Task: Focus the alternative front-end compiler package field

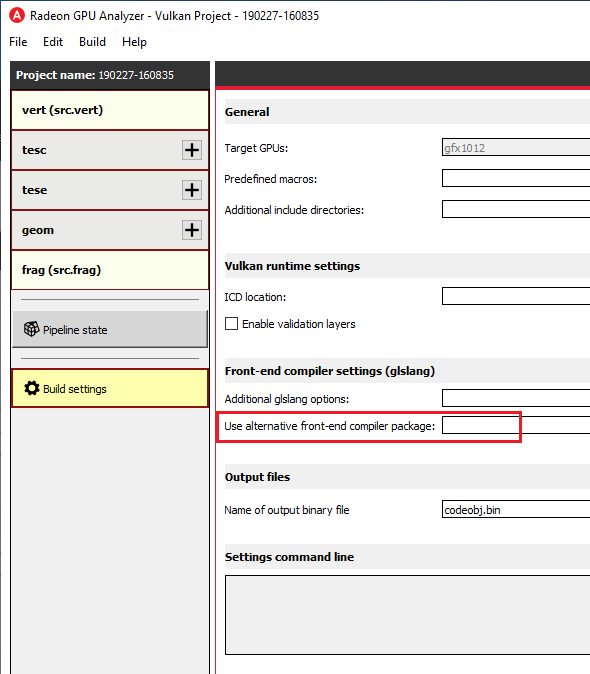Action: [x=516, y=425]
